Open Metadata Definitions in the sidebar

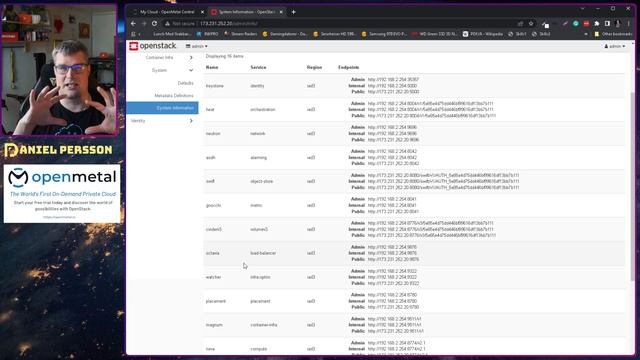click(174, 96)
